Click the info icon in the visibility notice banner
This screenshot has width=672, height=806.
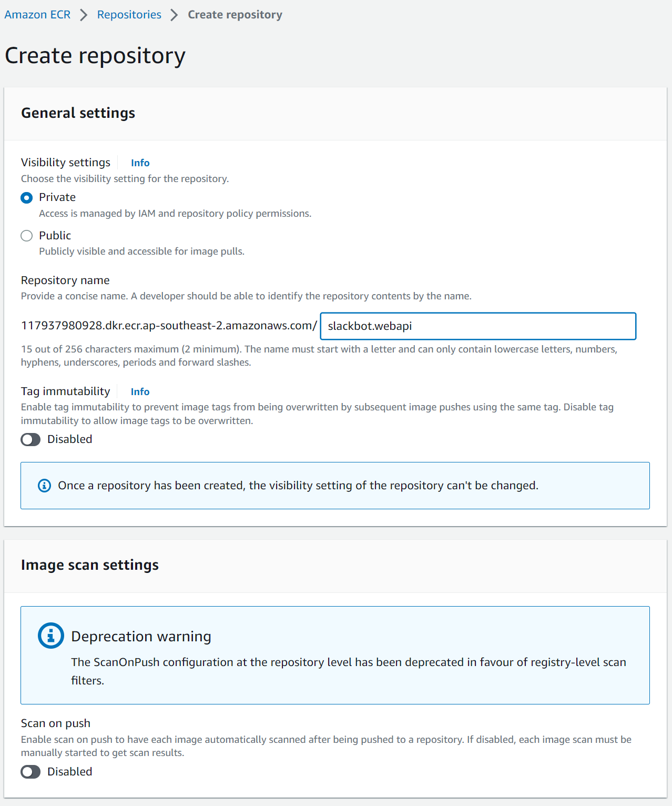(44, 485)
